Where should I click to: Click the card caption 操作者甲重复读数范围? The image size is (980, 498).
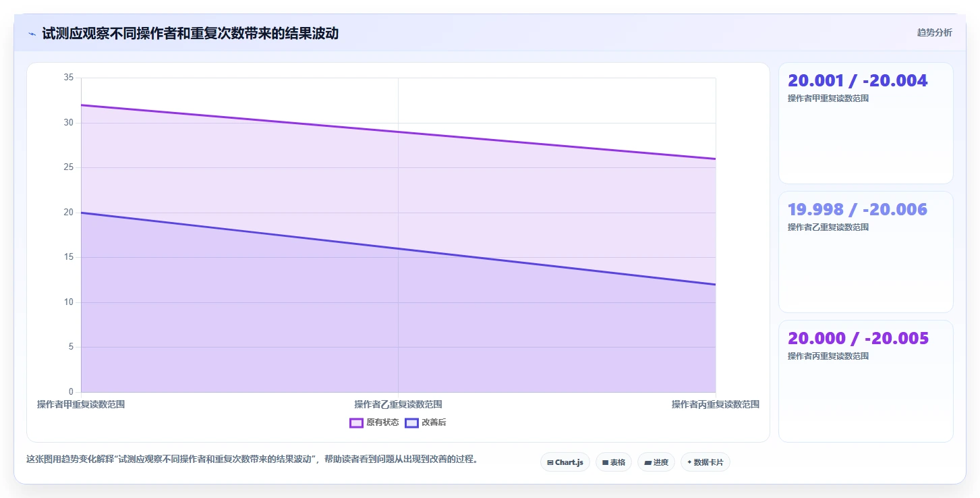pos(828,99)
